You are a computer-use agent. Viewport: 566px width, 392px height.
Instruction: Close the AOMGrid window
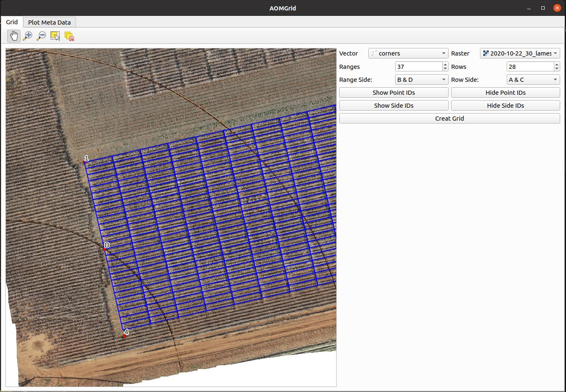[x=557, y=8]
